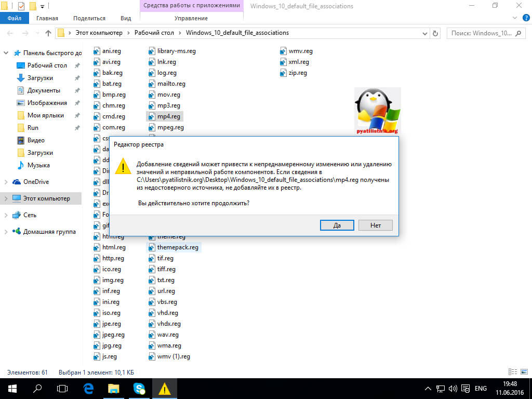Expand the OneDrive tree node
This screenshot has width=532, height=399.
point(6,182)
